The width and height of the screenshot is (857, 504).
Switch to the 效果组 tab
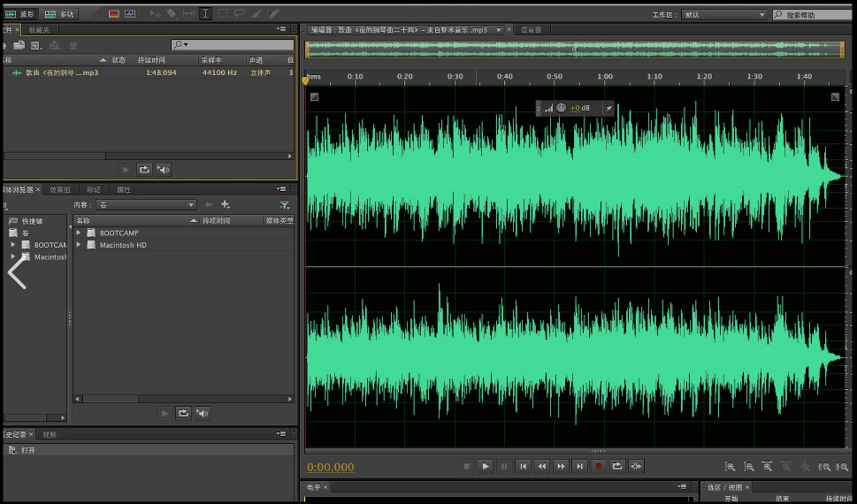point(60,189)
